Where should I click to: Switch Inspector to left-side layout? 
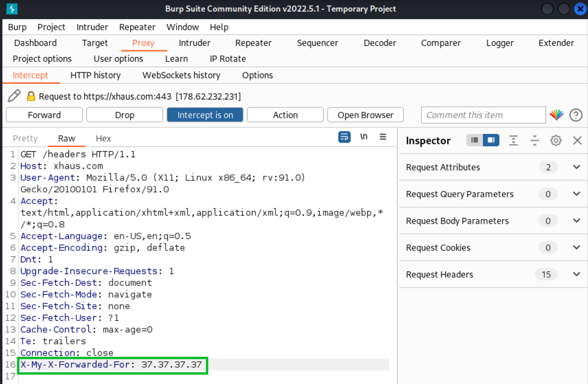pos(475,140)
